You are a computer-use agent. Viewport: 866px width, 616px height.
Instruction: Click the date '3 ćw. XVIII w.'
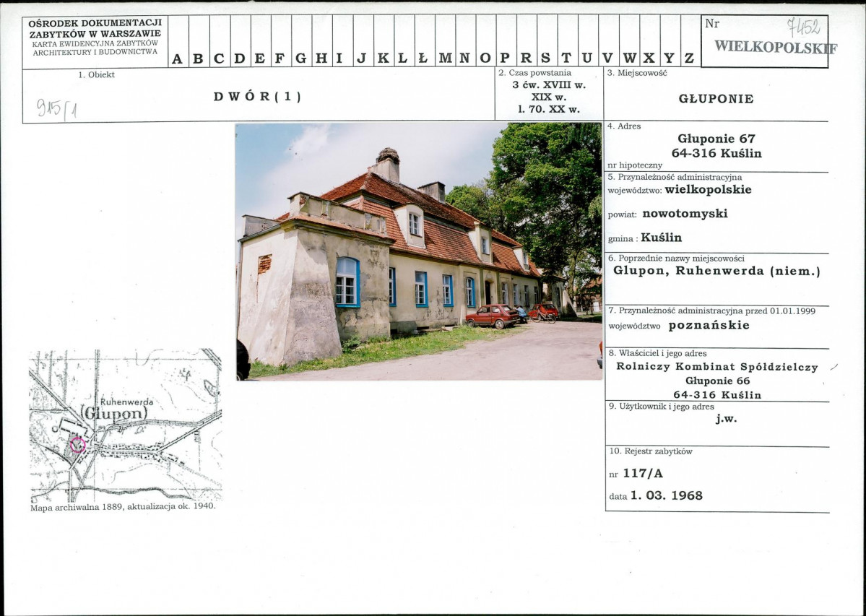(549, 85)
